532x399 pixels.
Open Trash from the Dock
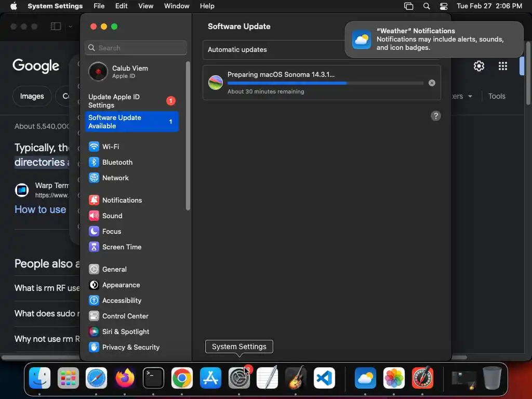pyautogui.click(x=493, y=378)
